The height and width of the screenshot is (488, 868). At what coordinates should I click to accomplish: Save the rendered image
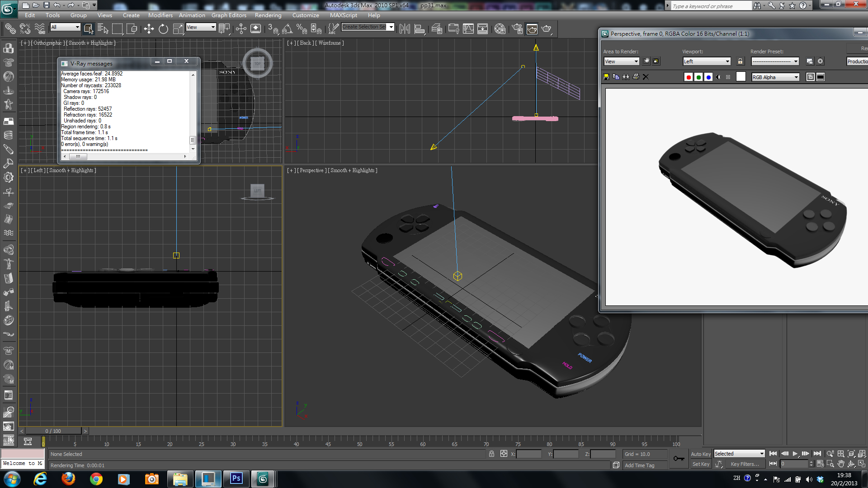point(606,77)
